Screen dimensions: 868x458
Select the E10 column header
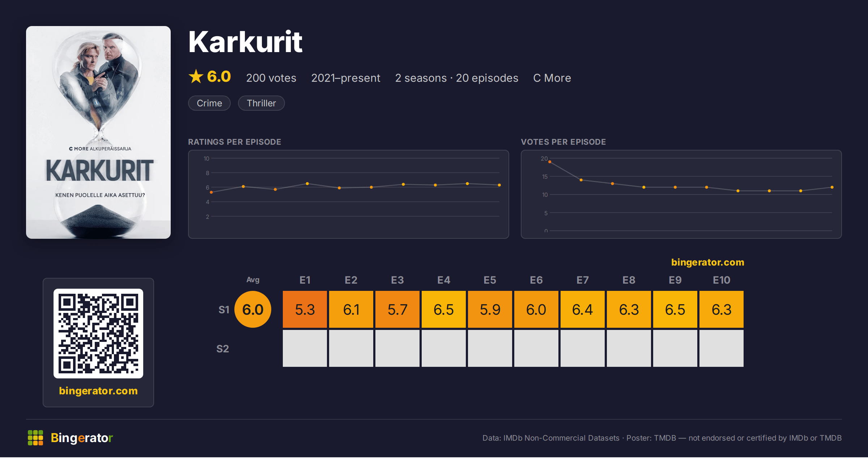coord(722,280)
